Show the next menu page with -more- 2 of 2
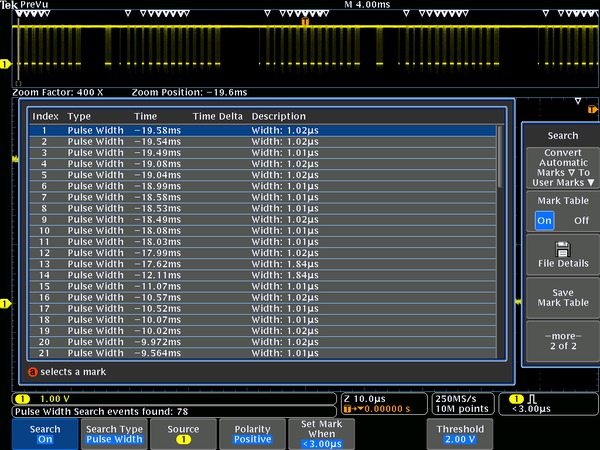This screenshot has height=450, width=600. [561, 341]
